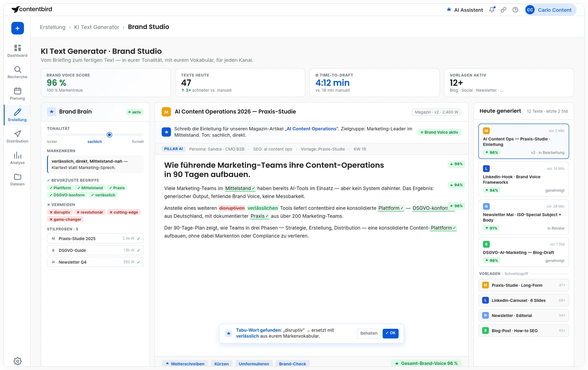This screenshot has width=588, height=370.
Task: Click the N icon of Newsletter Mai card
Action: pyautogui.click(x=486, y=206)
